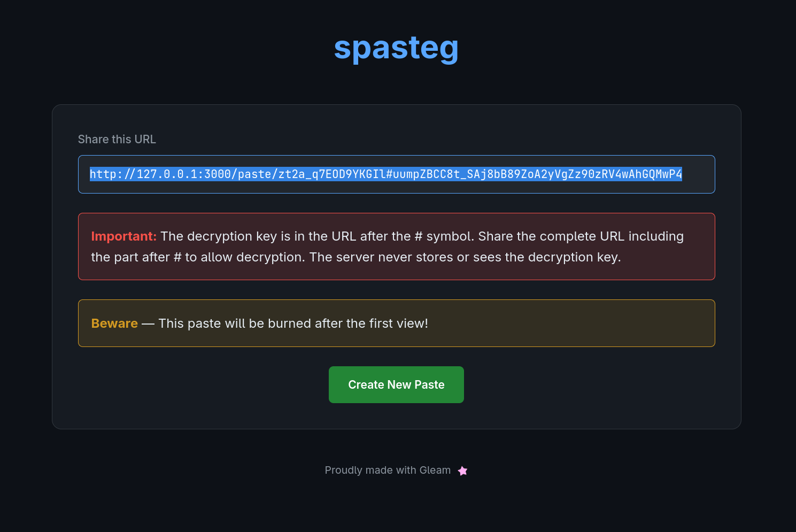Click the "Share the complete URL" sentence
Image resolution: width=796 pixels, height=532 pixels.
(551, 236)
